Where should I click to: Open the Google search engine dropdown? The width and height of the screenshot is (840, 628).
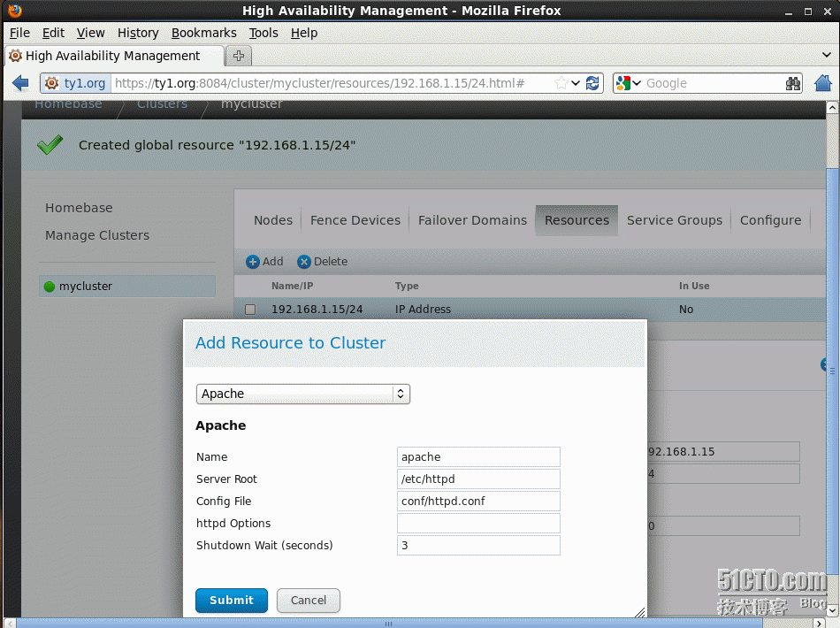tap(637, 83)
